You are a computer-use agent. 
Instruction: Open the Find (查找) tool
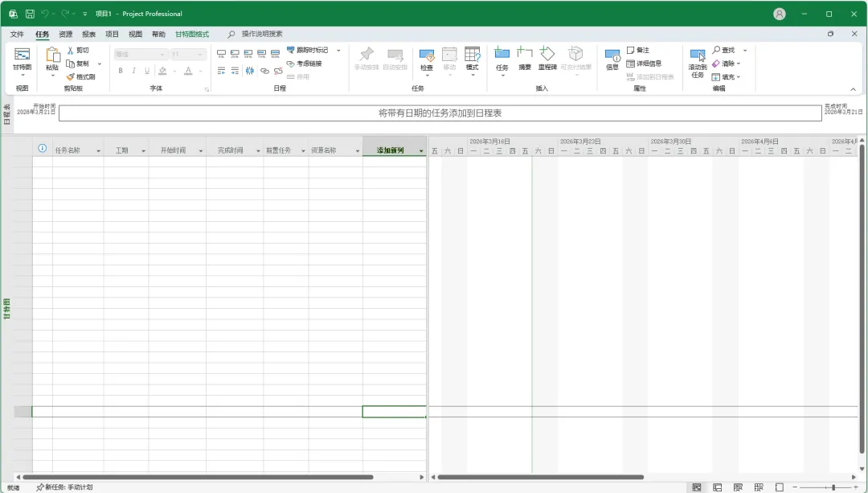(723, 50)
